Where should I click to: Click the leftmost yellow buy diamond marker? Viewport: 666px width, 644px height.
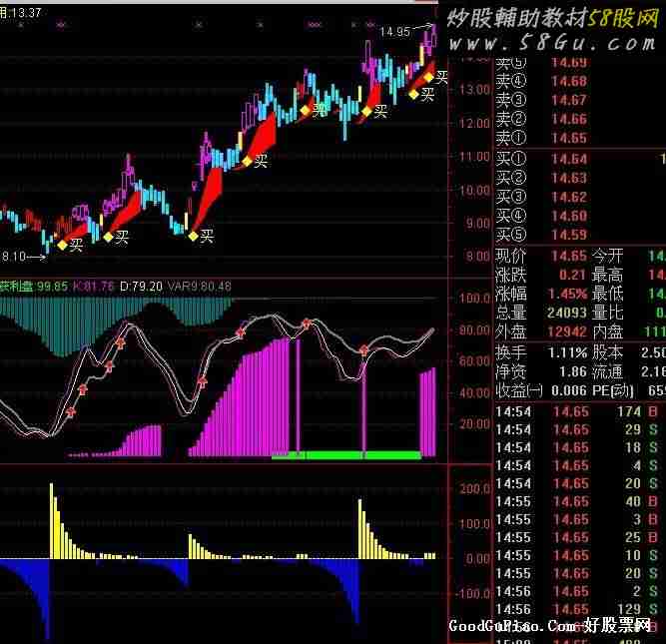61,244
